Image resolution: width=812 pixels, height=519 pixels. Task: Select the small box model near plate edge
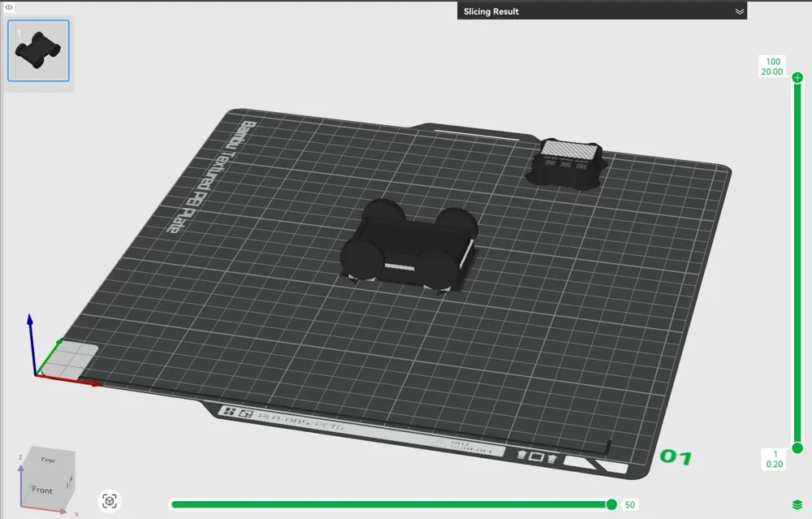(x=566, y=163)
